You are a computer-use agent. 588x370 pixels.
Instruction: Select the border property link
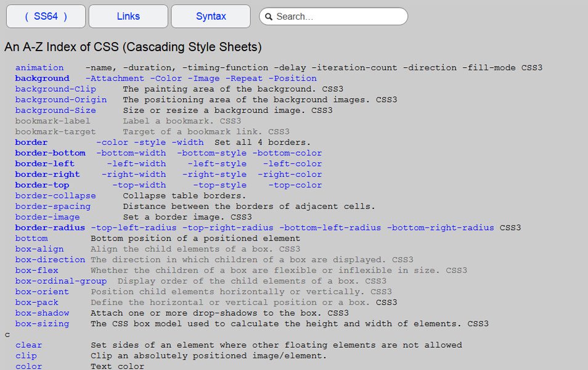pyautogui.click(x=31, y=142)
